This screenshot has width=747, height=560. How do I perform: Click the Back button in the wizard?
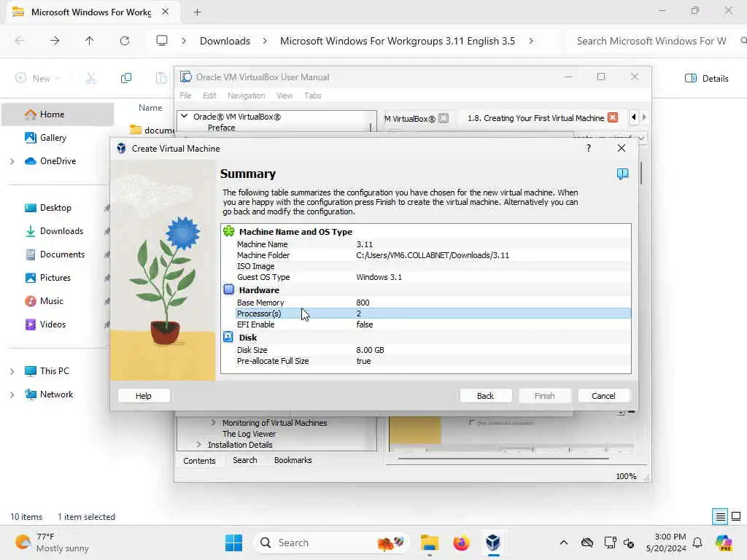(x=485, y=396)
